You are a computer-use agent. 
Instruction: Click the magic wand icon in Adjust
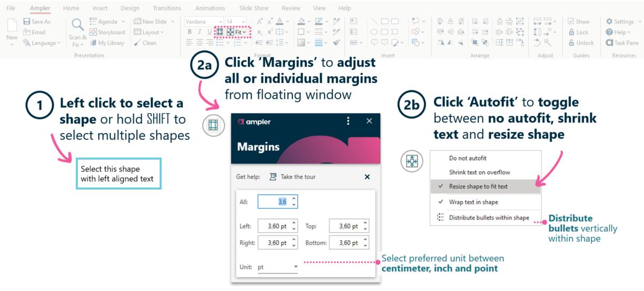(x=547, y=43)
